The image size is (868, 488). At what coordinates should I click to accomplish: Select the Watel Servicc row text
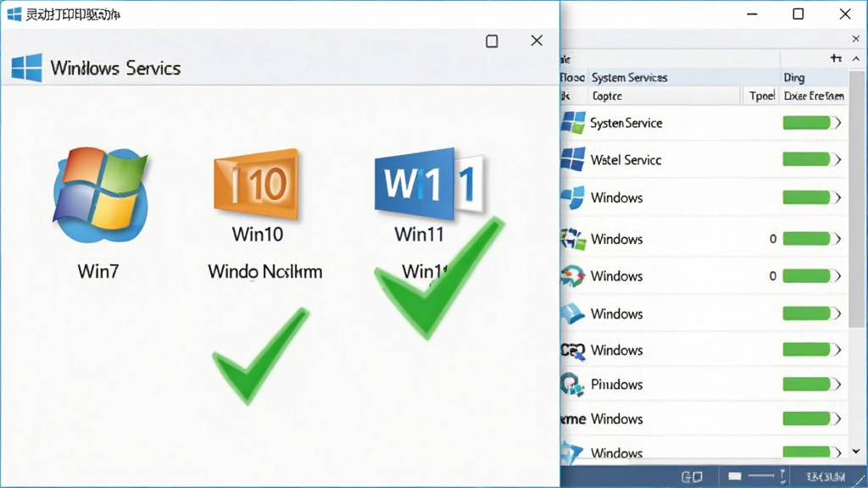click(x=626, y=160)
